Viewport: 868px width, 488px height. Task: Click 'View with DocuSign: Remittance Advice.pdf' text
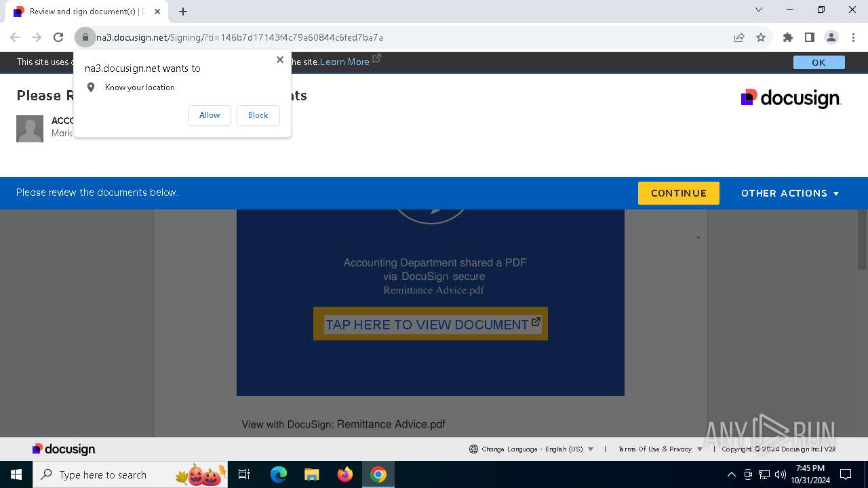[343, 424]
